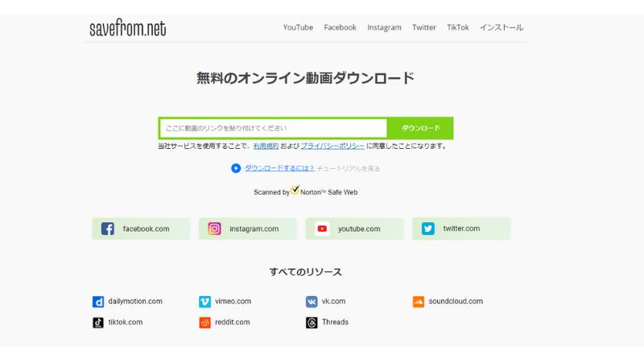Open the YouTube nav menu item
This screenshot has height=362, width=644.
click(x=298, y=27)
